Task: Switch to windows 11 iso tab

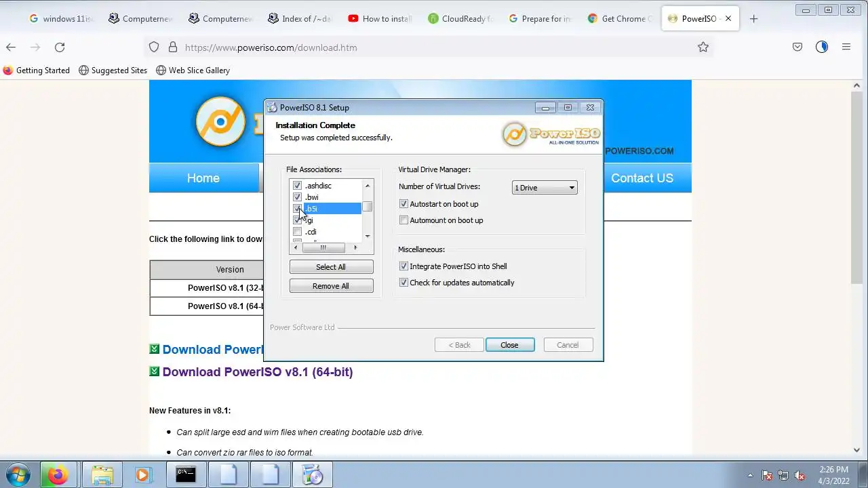Action: pos(60,18)
